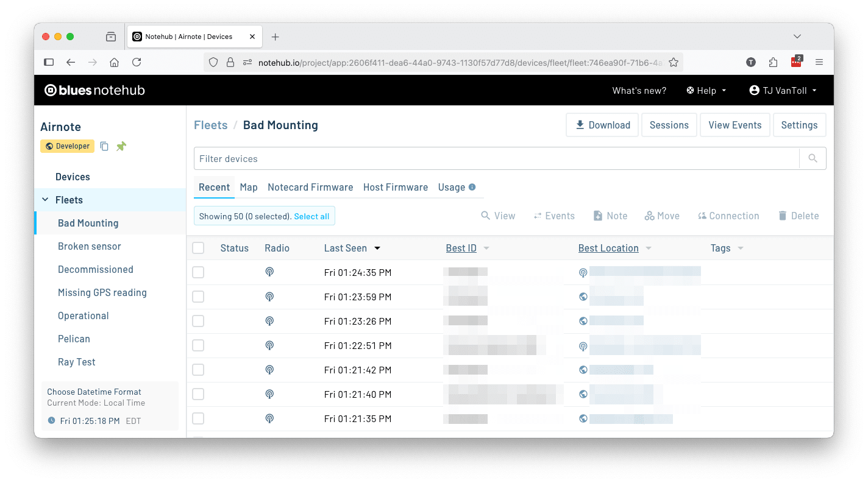The image size is (868, 483).
Task: Open the browser extensions puzzle icon
Action: click(774, 62)
